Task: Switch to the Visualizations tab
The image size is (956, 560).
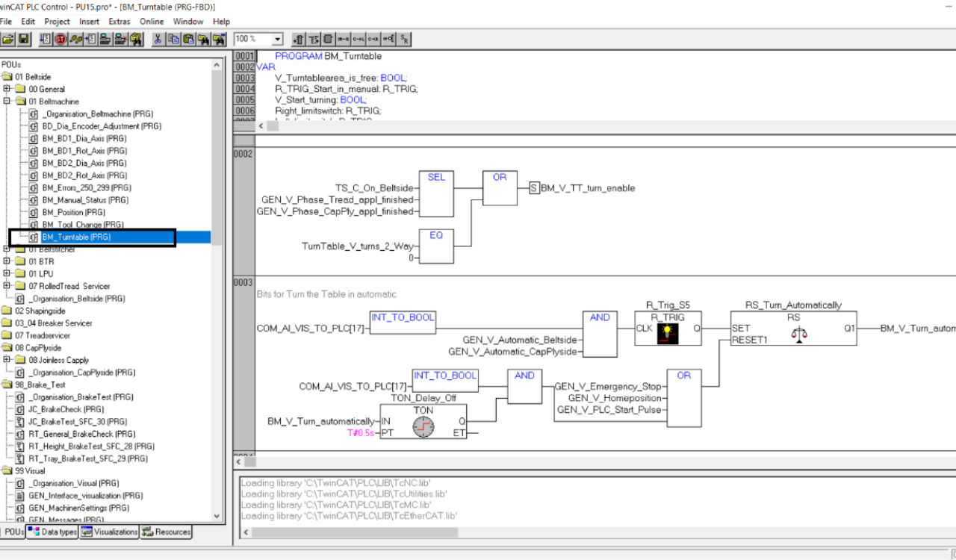Action: point(109,532)
